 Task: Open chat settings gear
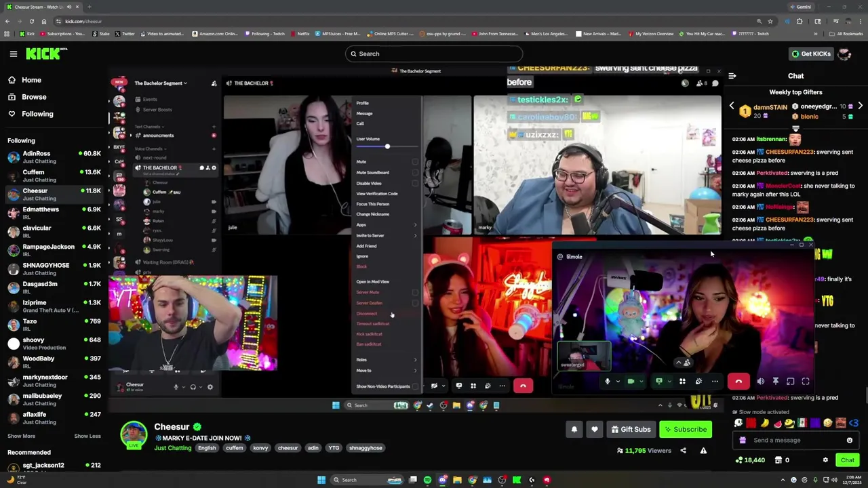(x=825, y=460)
